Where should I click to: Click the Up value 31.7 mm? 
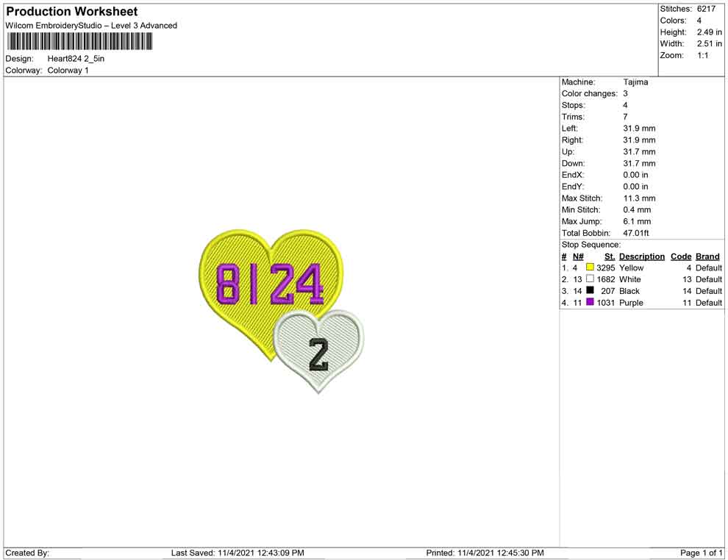pos(639,151)
